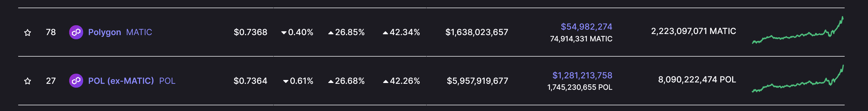
Task: Star POL (ex-MATIC) in watchlist
Action: 28,81
